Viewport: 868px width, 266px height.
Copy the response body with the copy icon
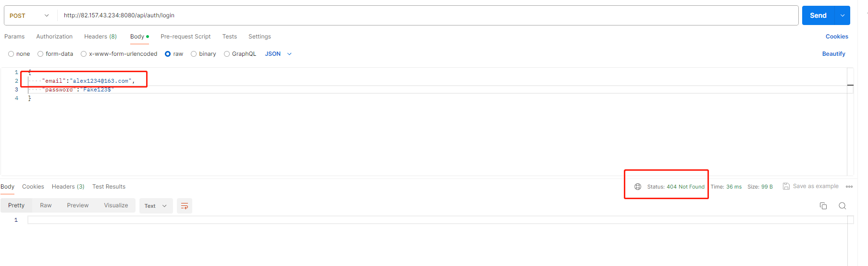[823, 206]
